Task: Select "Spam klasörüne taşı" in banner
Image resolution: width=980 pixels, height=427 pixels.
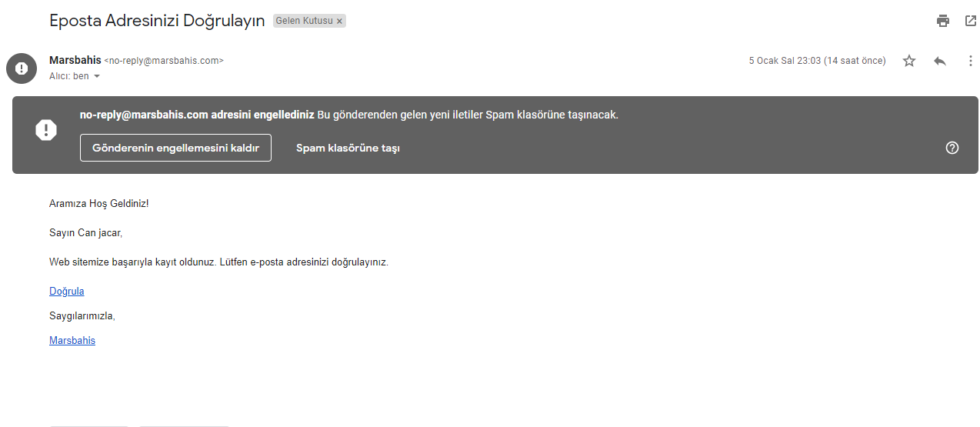Action: pyautogui.click(x=348, y=148)
